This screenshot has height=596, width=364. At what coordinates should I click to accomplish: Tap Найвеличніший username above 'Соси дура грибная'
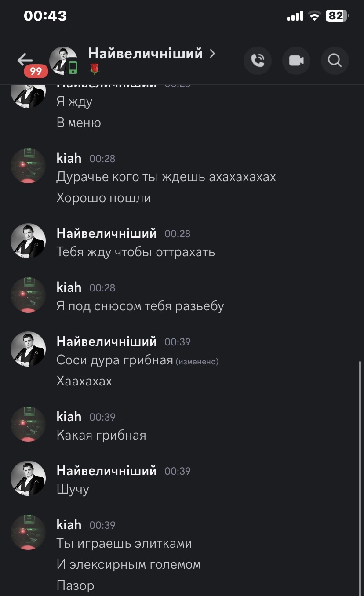[x=106, y=341]
